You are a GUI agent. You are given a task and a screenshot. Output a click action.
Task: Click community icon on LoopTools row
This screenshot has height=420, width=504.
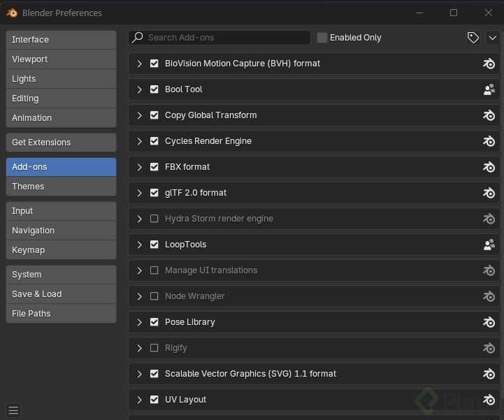489,245
